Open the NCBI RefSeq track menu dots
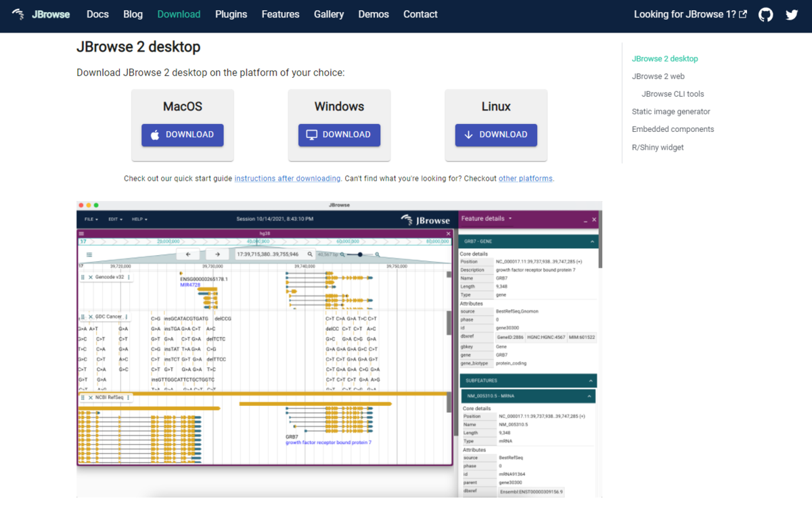This screenshot has height=517, width=812. point(129,397)
